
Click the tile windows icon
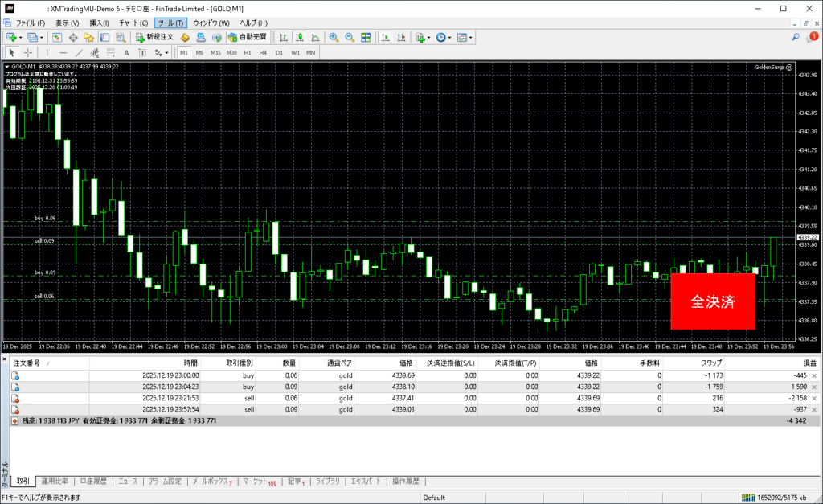[x=366, y=37]
